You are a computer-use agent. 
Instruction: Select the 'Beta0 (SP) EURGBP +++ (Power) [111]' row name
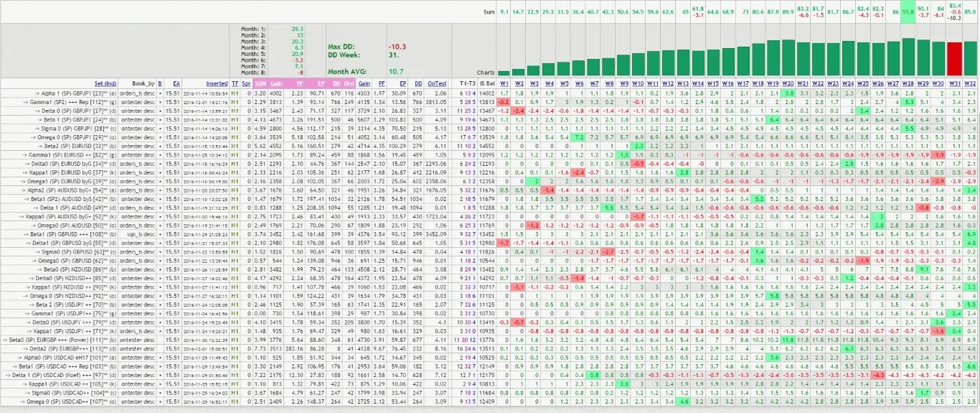click(x=59, y=339)
